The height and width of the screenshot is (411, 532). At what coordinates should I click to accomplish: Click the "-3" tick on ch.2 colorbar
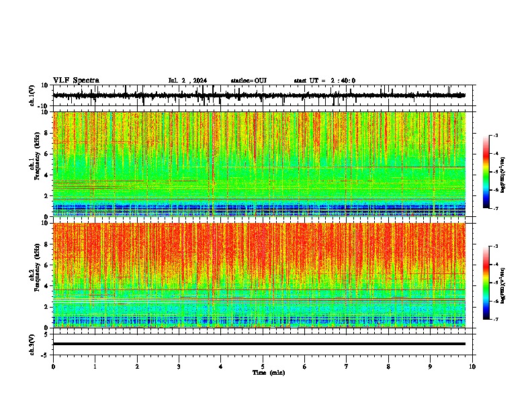pos(495,246)
